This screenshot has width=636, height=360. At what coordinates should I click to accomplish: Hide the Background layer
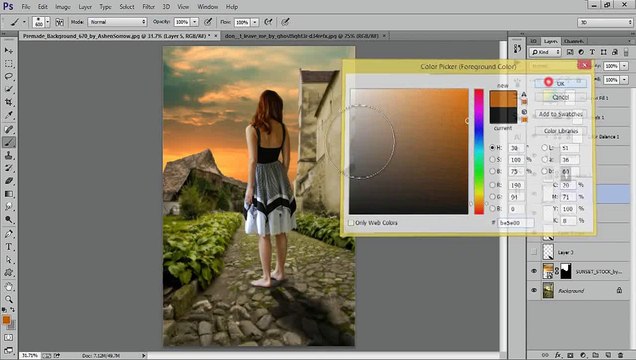click(534, 291)
